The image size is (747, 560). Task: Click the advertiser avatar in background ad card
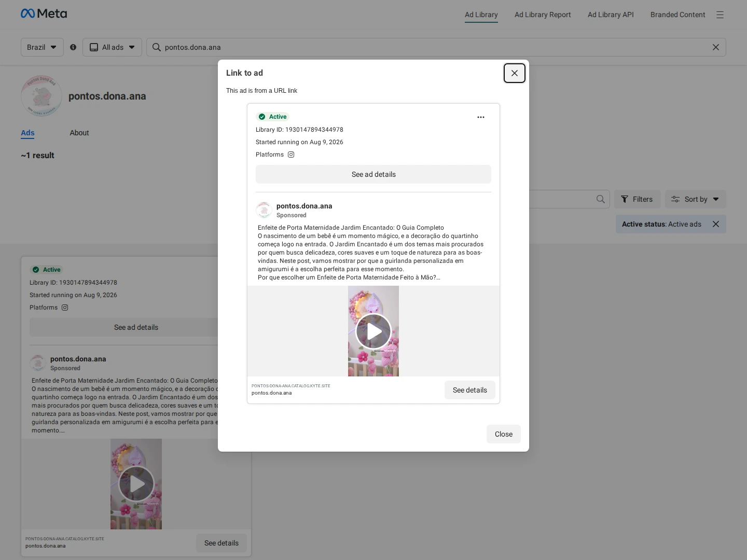click(38, 363)
